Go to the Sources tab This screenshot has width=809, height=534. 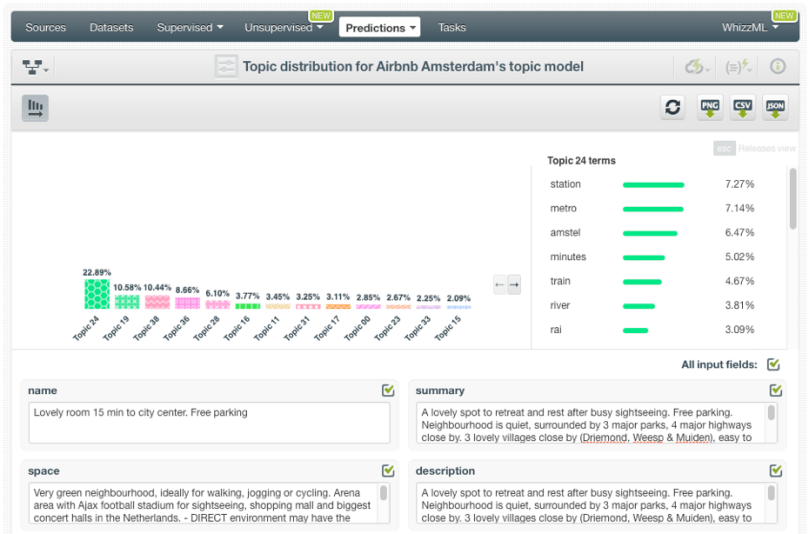coord(46,27)
